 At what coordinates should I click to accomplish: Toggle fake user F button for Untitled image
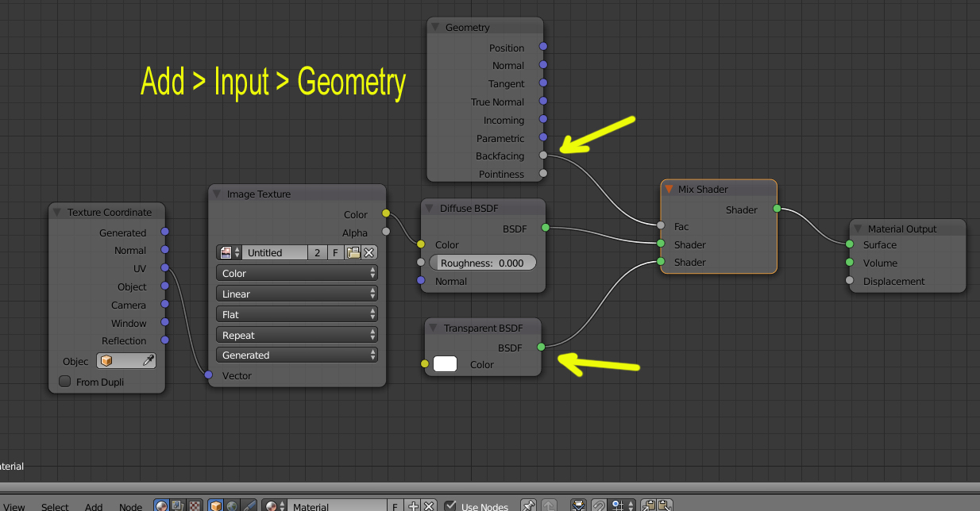(x=336, y=252)
